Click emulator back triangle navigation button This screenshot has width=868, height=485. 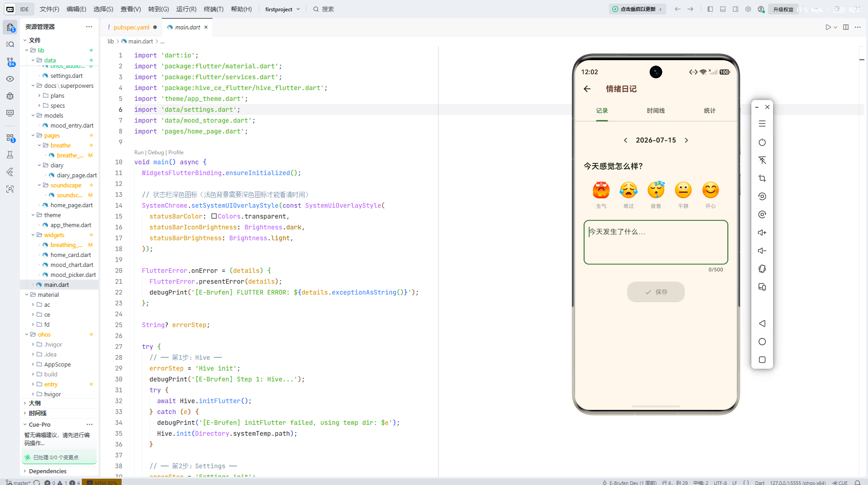coord(762,323)
